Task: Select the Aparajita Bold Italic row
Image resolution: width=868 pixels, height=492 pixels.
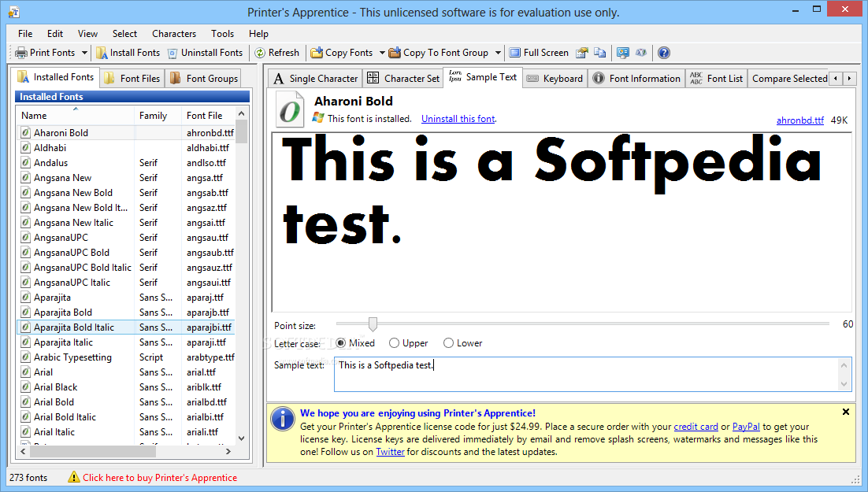Action: coord(126,327)
